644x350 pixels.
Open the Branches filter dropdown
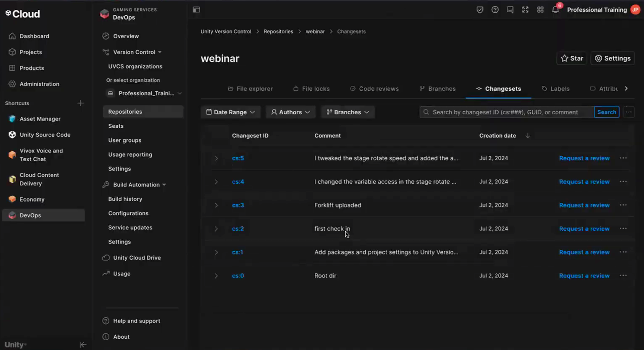point(348,112)
